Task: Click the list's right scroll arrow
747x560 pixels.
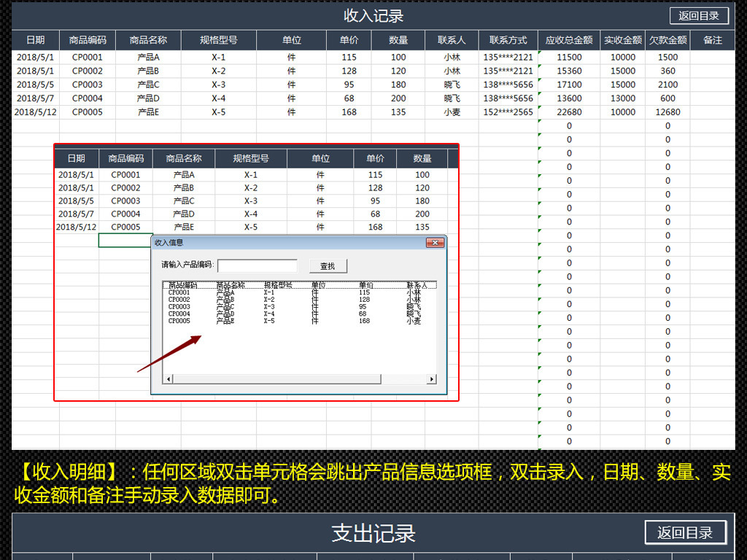Action: pos(431,379)
